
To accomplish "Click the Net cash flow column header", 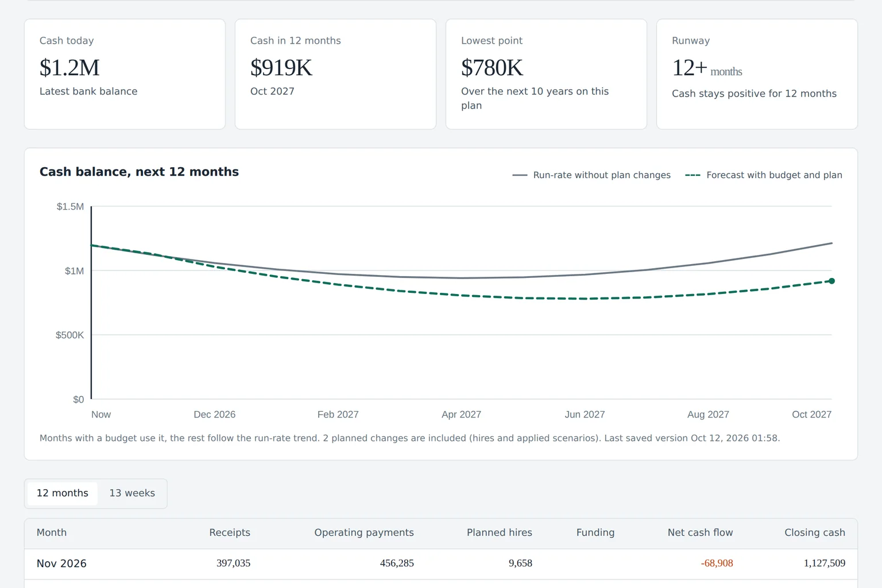I will point(701,533).
